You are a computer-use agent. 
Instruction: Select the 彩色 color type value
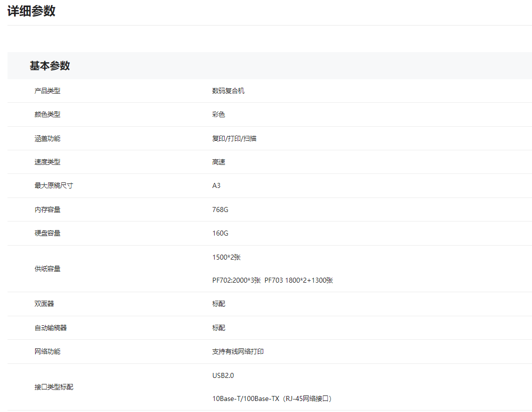[x=219, y=114]
